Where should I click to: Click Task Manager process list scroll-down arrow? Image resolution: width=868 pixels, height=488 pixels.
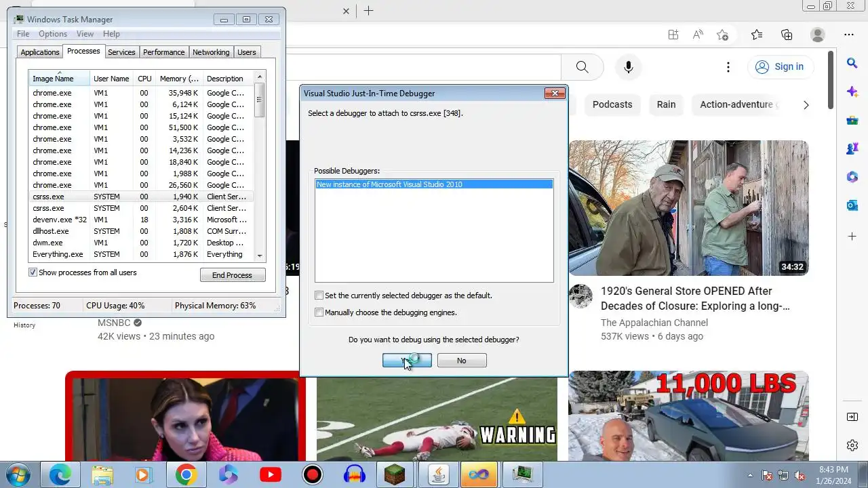click(x=259, y=256)
